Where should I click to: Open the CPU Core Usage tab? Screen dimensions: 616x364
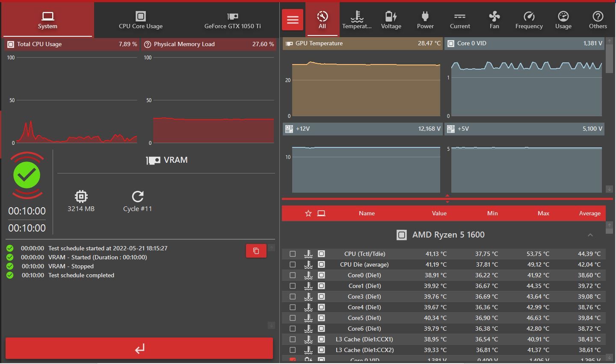tap(141, 20)
